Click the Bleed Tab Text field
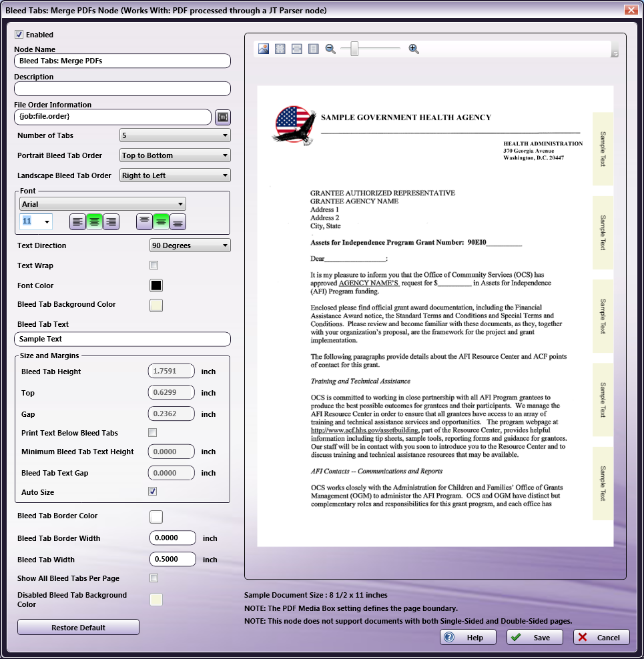Image resolution: width=644 pixels, height=659 pixels. tap(122, 339)
